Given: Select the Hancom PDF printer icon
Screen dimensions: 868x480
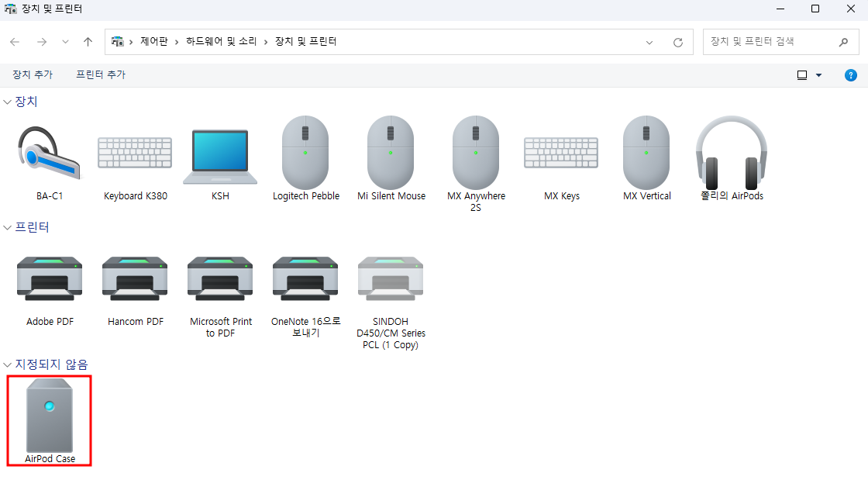Looking at the screenshot, I should tap(135, 278).
